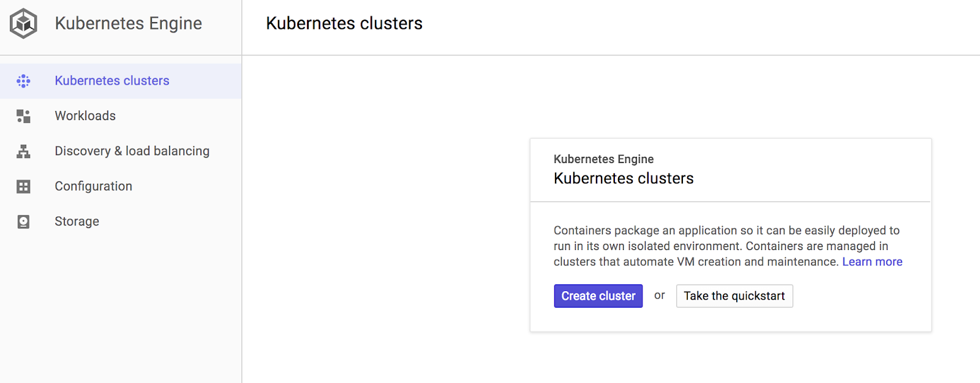Click the Kubernetes clusters page heading

(x=344, y=23)
